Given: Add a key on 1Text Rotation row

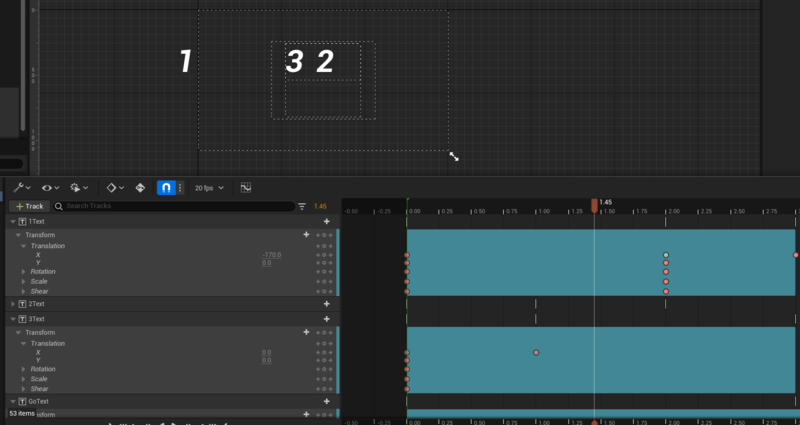Looking at the screenshot, I should [x=324, y=271].
